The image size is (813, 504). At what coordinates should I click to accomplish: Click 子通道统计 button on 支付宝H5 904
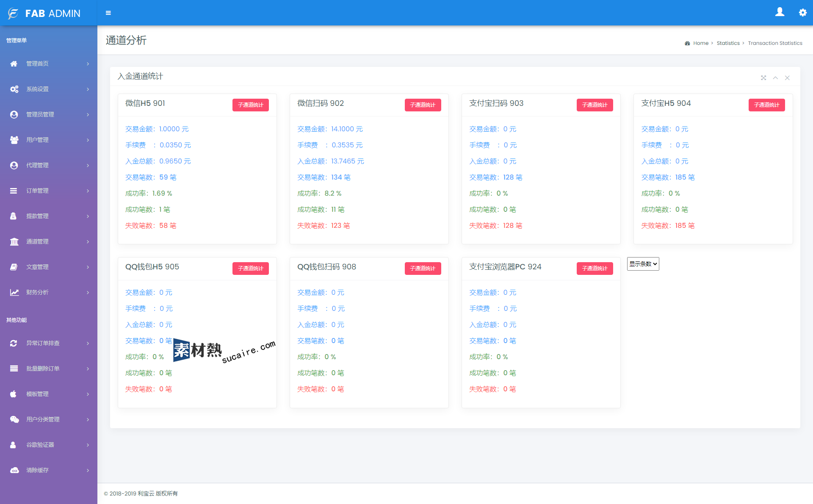click(766, 105)
